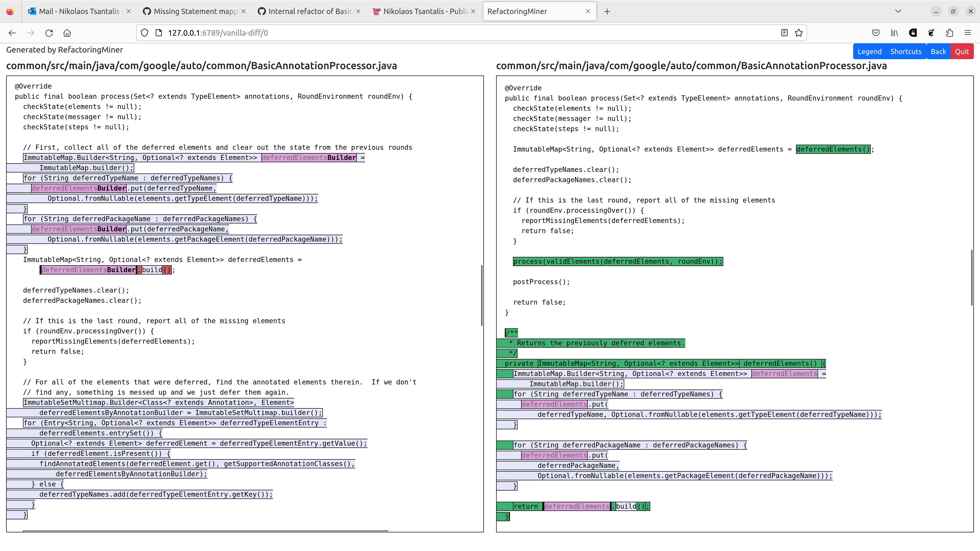
Task: Open the list-all-tabs chevron
Action: click(899, 11)
